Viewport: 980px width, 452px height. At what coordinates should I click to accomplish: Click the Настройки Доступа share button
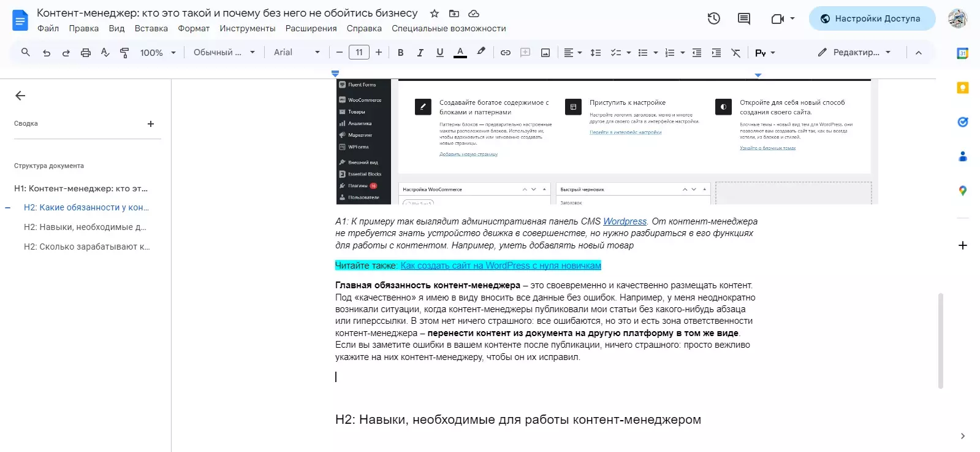click(872, 18)
